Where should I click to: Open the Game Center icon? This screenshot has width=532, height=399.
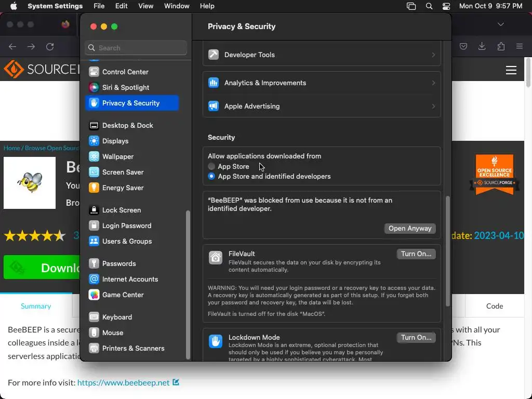click(94, 295)
